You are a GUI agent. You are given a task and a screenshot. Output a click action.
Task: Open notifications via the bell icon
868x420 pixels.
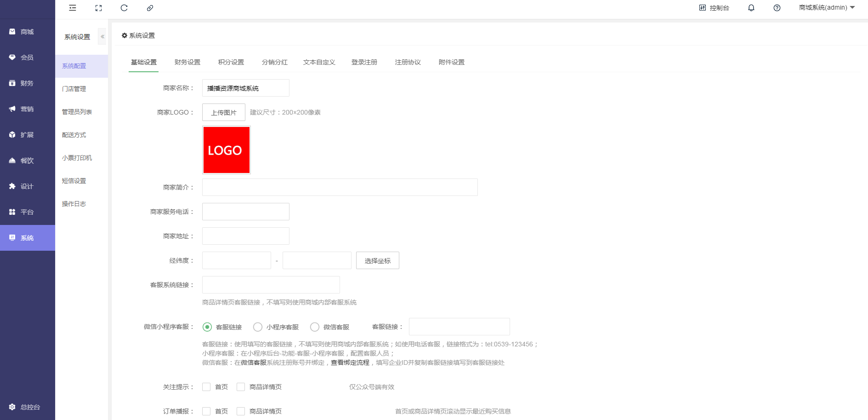[751, 8]
